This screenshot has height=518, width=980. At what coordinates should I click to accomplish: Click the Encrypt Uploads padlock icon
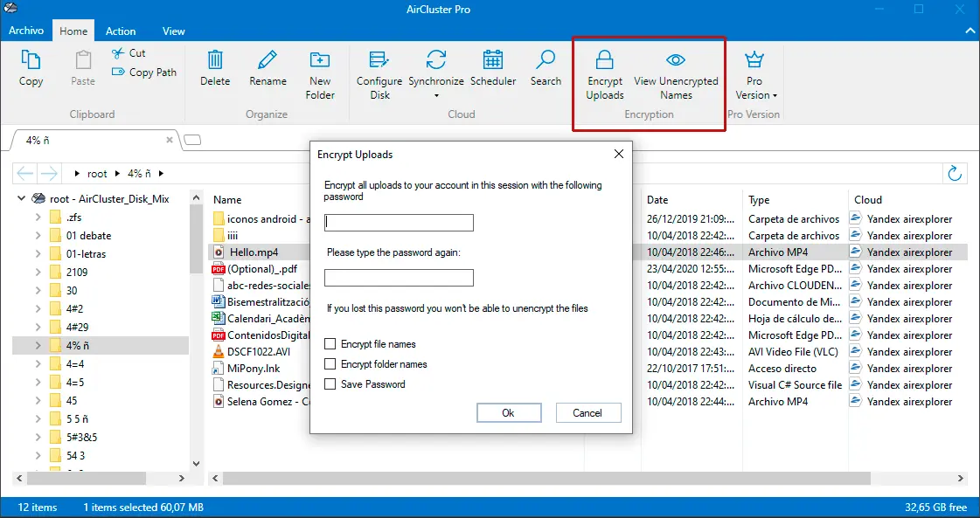point(604,60)
